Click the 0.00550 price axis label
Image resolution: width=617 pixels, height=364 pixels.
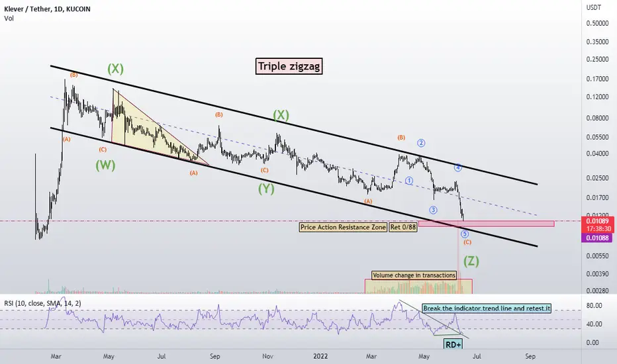tap(597, 255)
